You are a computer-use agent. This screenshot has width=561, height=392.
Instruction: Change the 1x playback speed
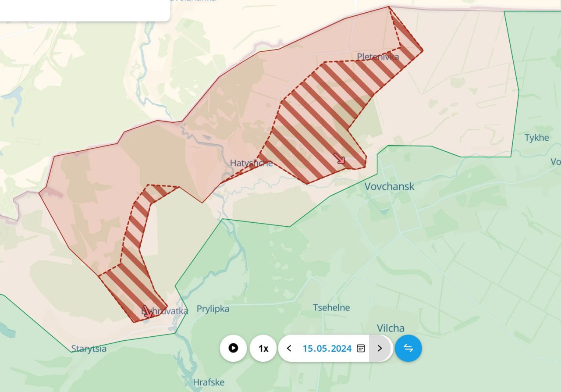point(263,348)
